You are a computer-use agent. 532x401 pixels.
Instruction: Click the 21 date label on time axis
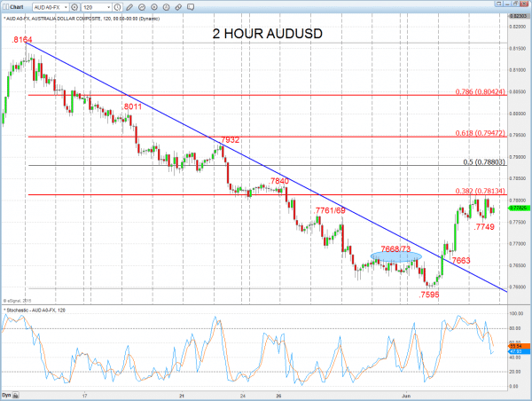tap(182, 396)
